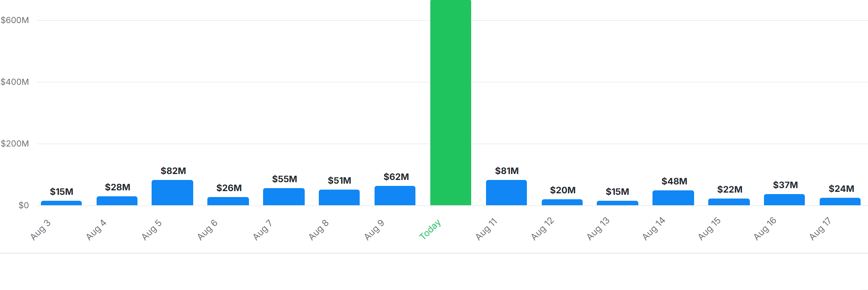Click the Aug 9 date label
The width and height of the screenshot is (868, 290).
(374, 230)
